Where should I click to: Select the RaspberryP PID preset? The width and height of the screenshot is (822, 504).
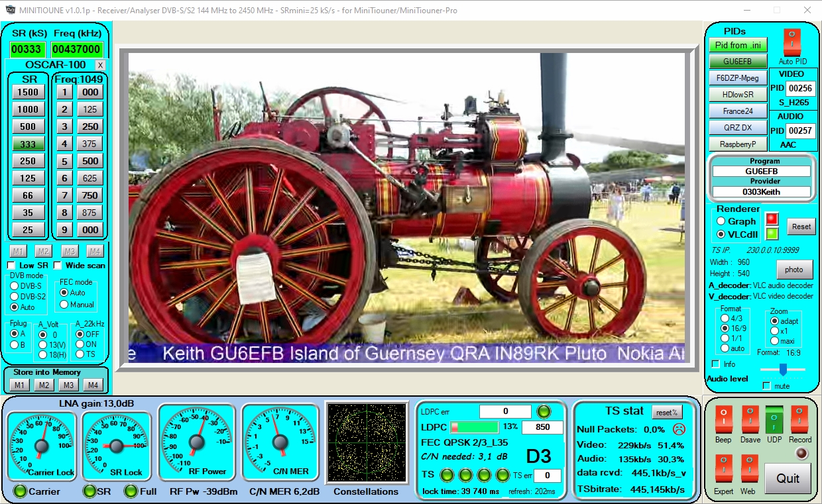tap(738, 144)
